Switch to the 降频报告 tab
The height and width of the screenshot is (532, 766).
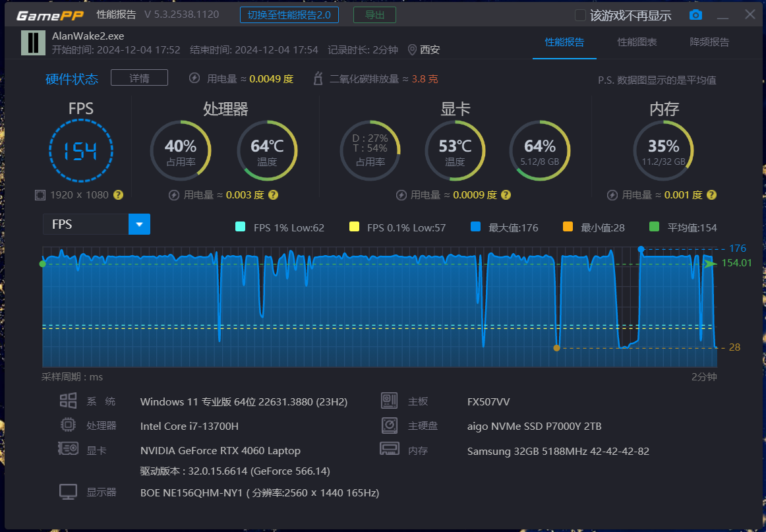(x=709, y=42)
